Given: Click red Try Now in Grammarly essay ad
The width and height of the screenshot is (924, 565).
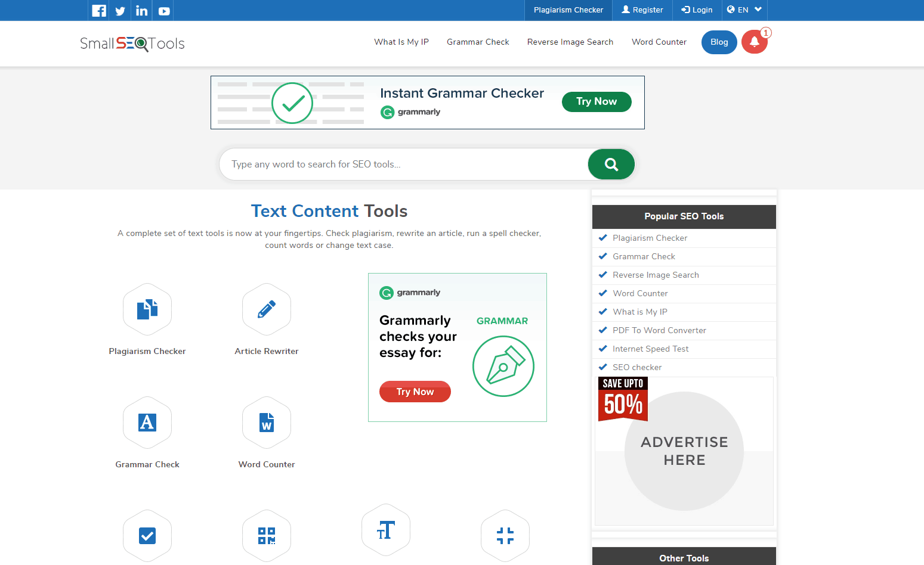Looking at the screenshot, I should pos(415,392).
